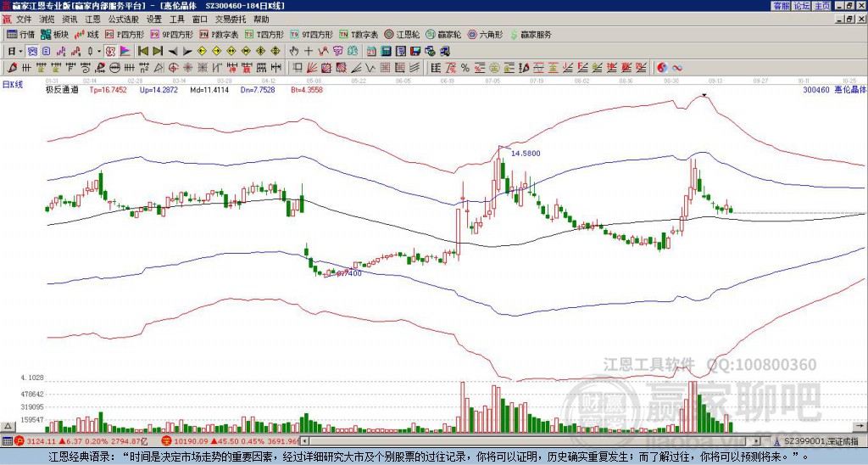Click the Md=11.4114 value

pos(209,90)
